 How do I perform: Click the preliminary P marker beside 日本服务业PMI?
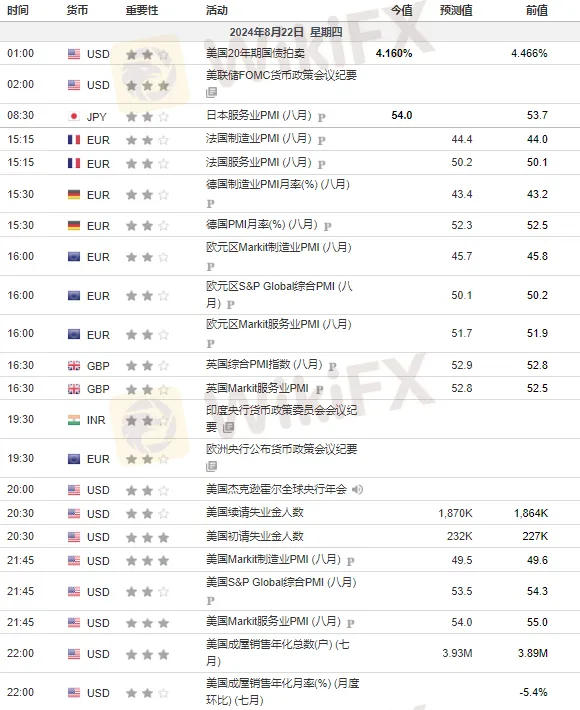321,117
